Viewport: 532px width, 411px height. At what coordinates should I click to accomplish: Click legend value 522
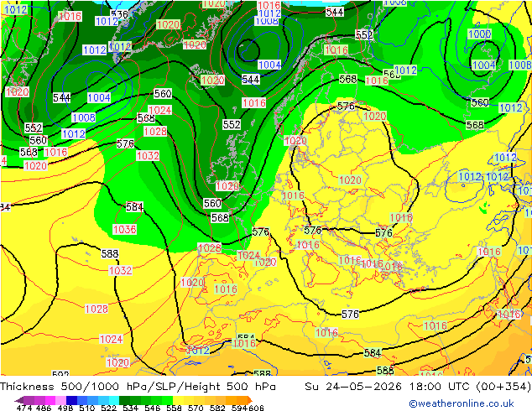108,408
